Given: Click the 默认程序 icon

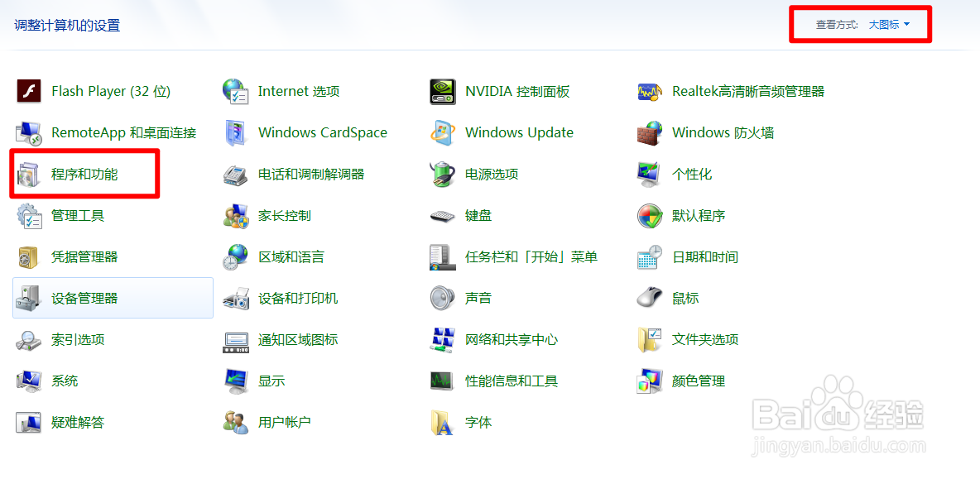Looking at the screenshot, I should pos(650,215).
